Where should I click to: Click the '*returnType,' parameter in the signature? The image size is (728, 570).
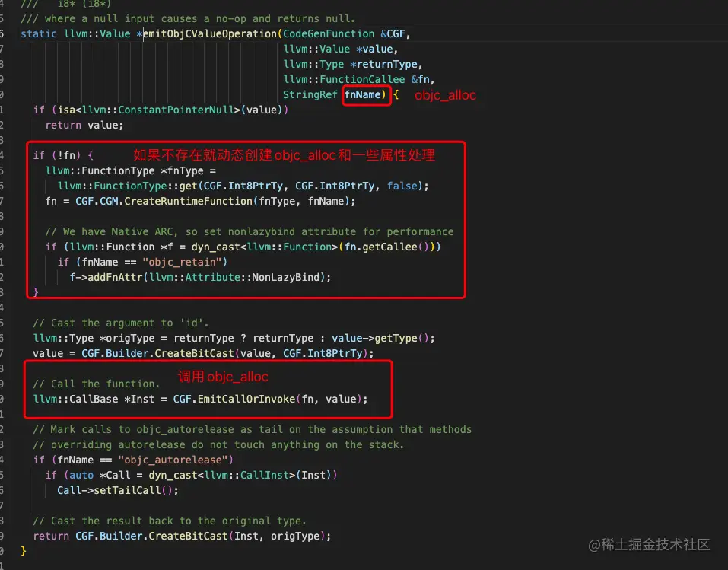pyautogui.click(x=386, y=65)
